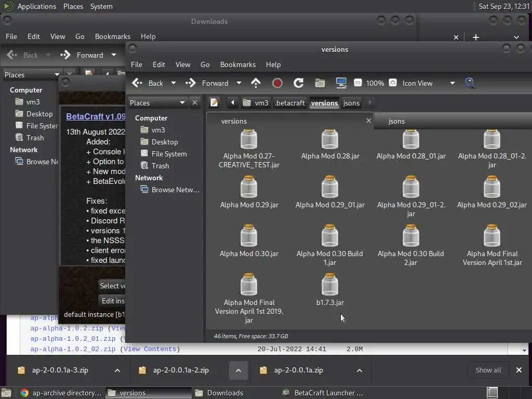Screen dimensions: 532x399
Task: Select Alpha Mod 0.27-CREATIVE_TEST.jar file
Action: coord(249,149)
